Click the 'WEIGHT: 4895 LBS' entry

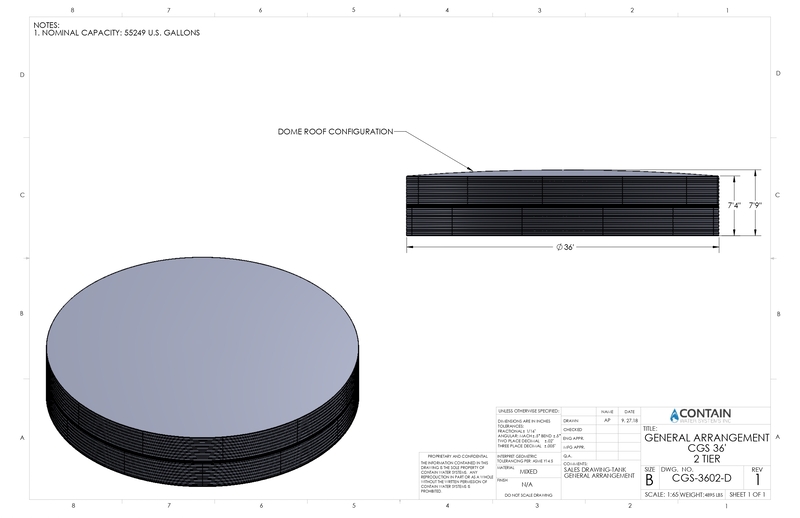click(702, 495)
